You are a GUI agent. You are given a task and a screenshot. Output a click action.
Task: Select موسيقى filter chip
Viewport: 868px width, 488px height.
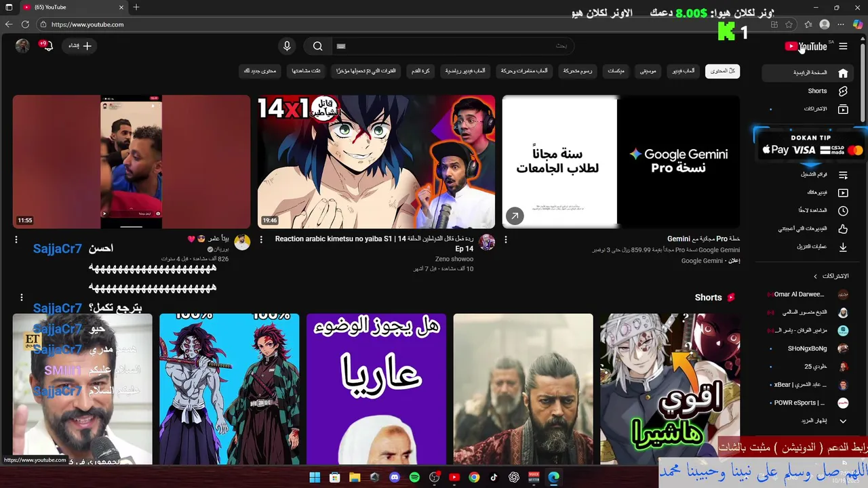pyautogui.click(x=648, y=70)
